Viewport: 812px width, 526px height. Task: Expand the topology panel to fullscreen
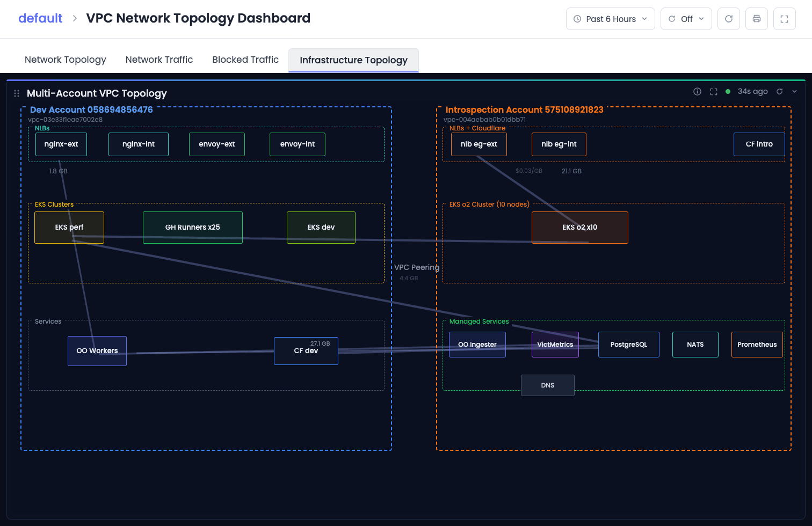click(x=714, y=92)
